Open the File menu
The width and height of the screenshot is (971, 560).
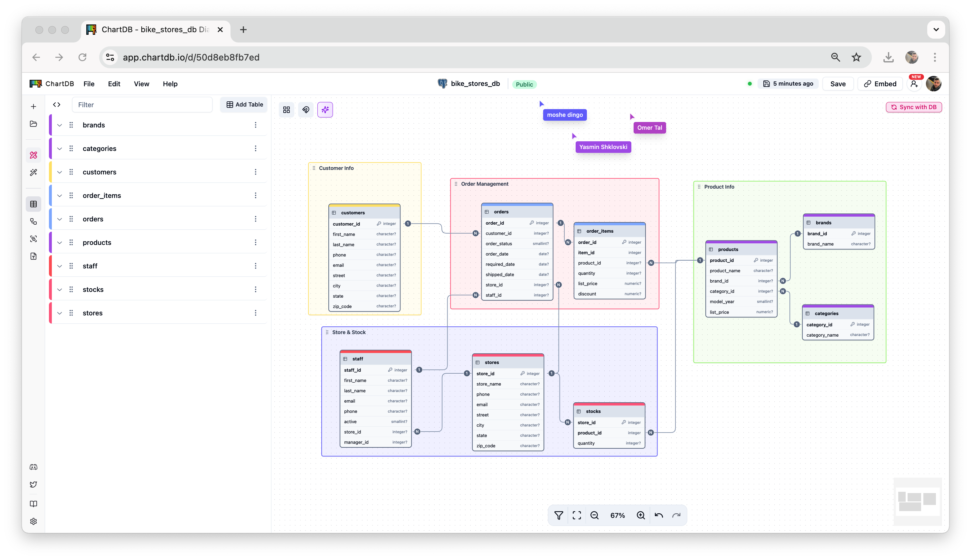[x=89, y=84]
